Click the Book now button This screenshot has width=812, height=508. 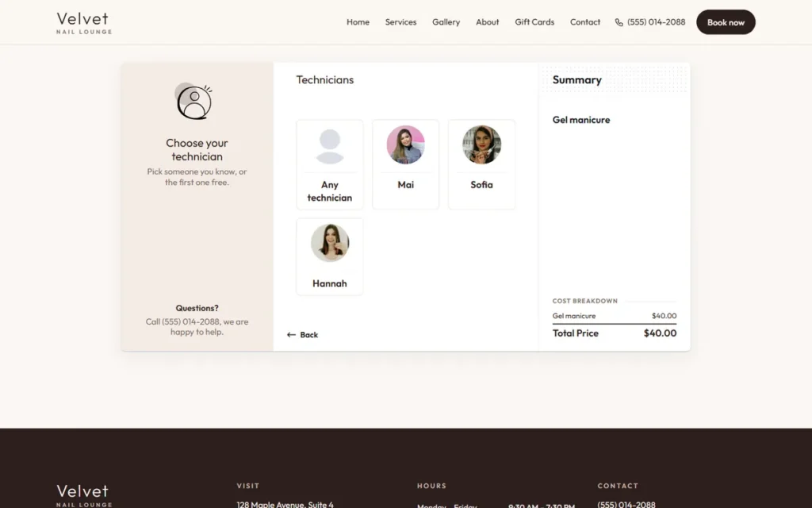pyautogui.click(x=726, y=22)
